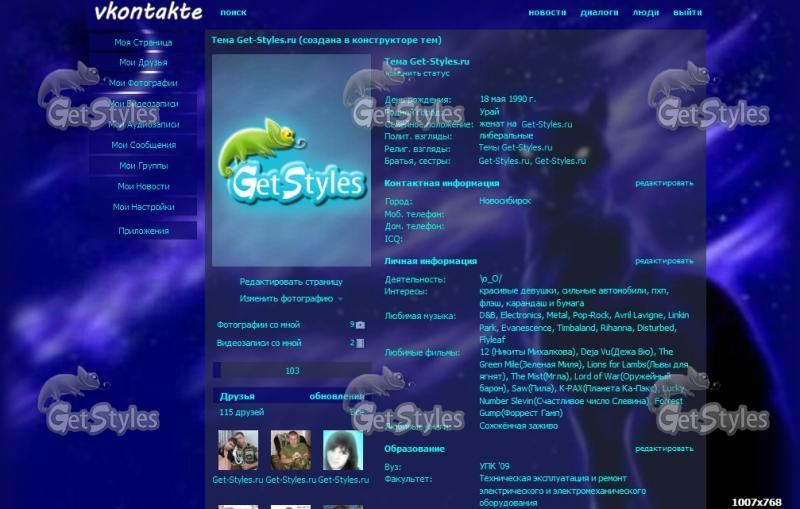
Task: Click the video icon next to video count
Action: (x=360, y=343)
